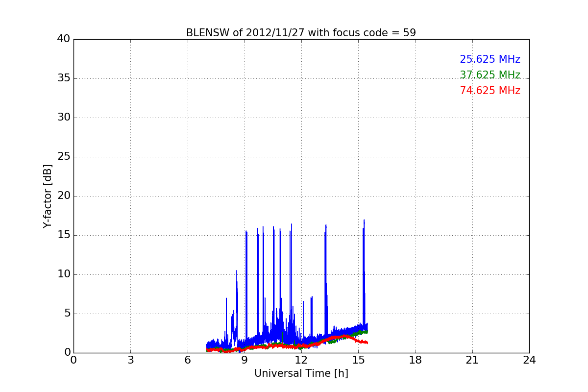588x392 pixels.
Task: Click y-axis tick label 20
Action: 64,196
